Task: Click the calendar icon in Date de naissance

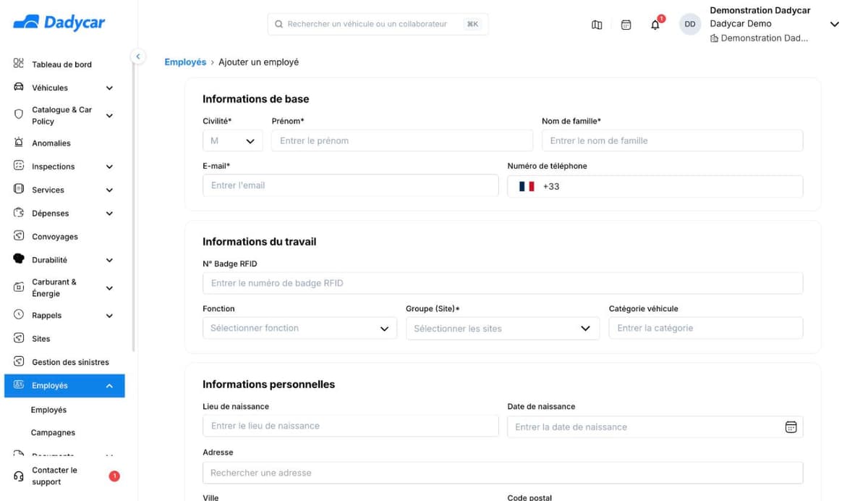Action: click(791, 427)
